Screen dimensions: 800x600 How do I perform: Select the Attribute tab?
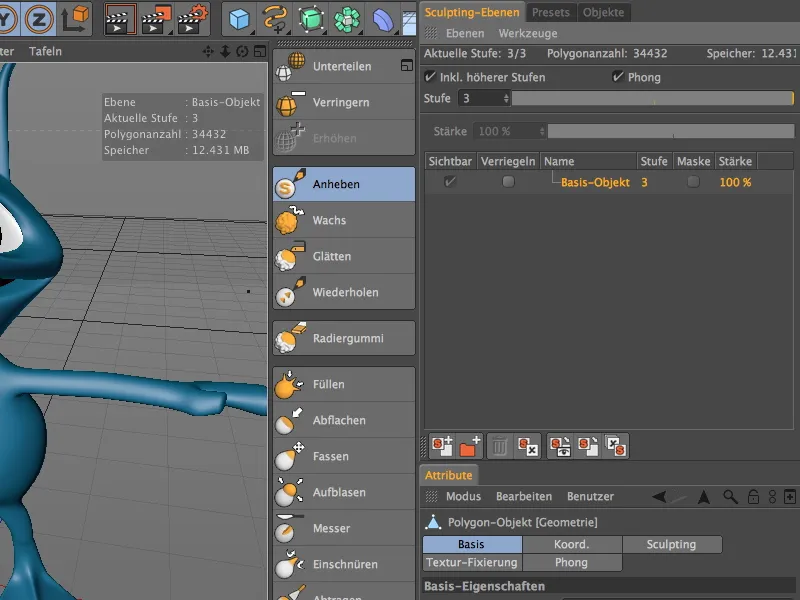point(448,475)
